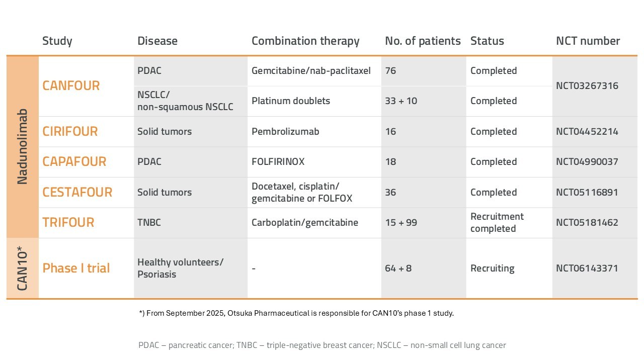The width and height of the screenshot is (644, 362).
Task: Open the CESTAFOUR study entry
Action: pyautogui.click(x=77, y=192)
